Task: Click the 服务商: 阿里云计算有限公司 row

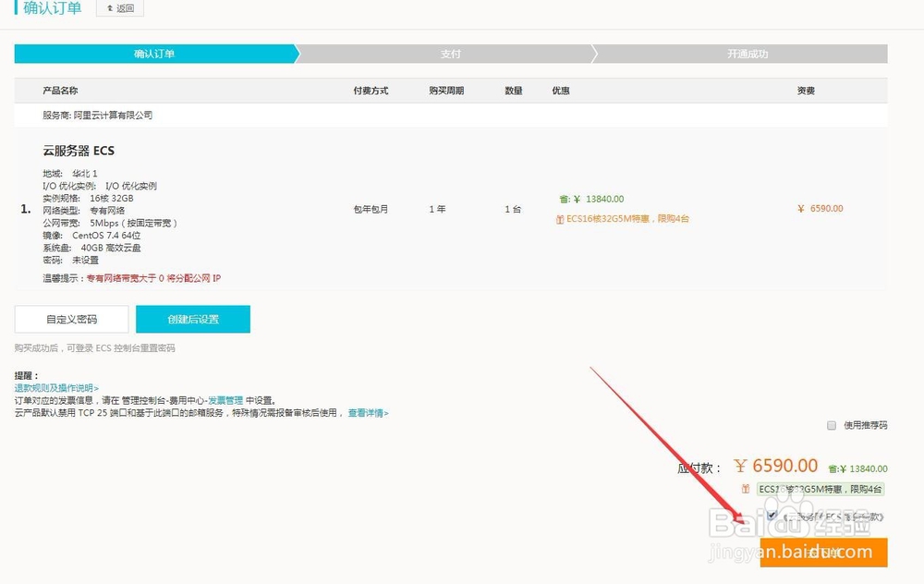Action: click(x=451, y=115)
